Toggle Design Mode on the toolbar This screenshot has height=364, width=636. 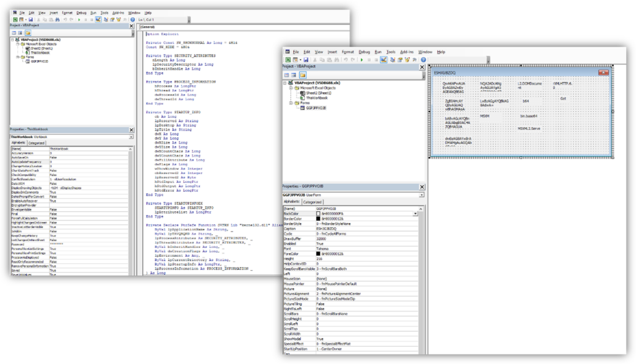385,59
